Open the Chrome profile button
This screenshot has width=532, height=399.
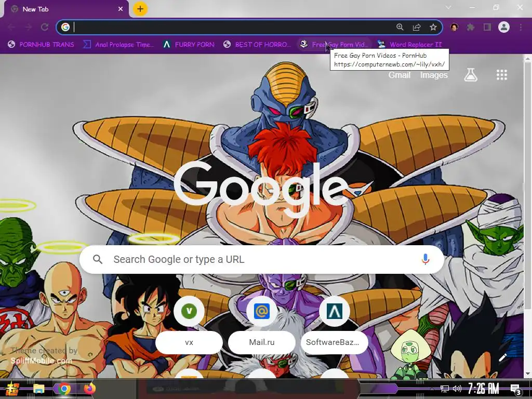[504, 27]
